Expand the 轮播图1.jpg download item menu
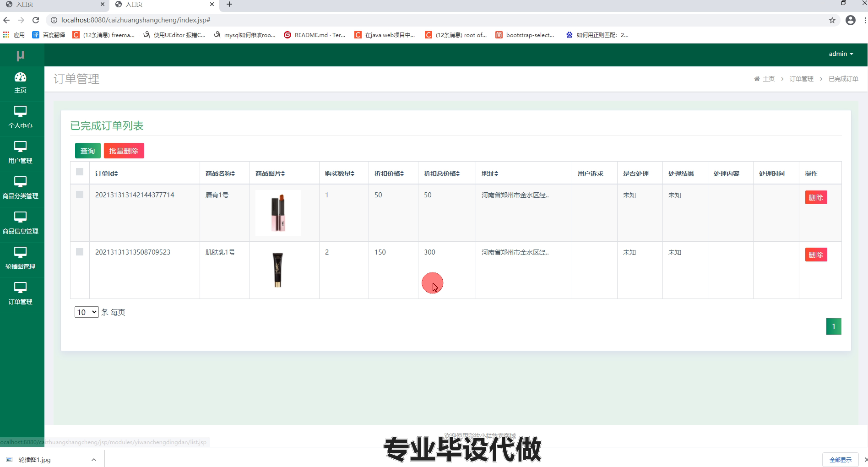 (94, 460)
